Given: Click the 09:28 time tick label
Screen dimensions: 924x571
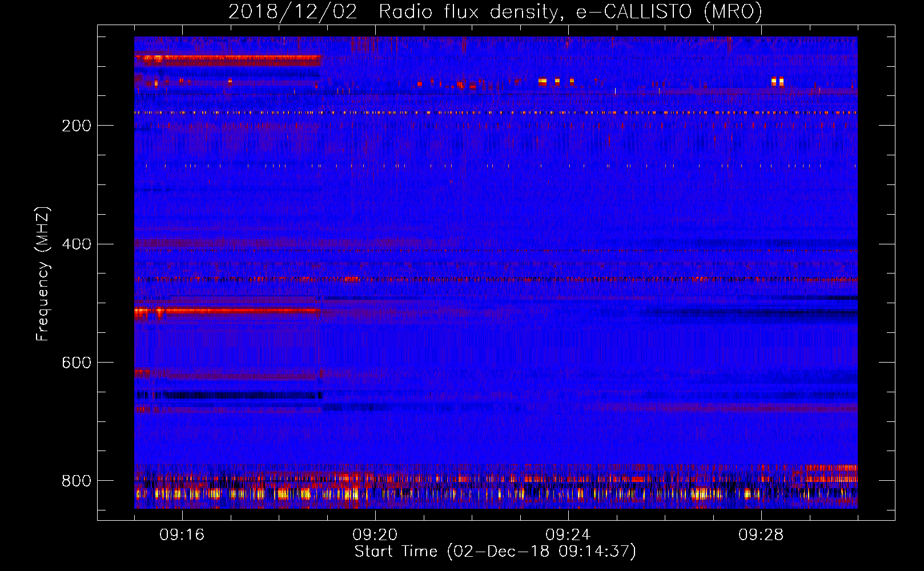Looking at the screenshot, I should click(761, 535).
